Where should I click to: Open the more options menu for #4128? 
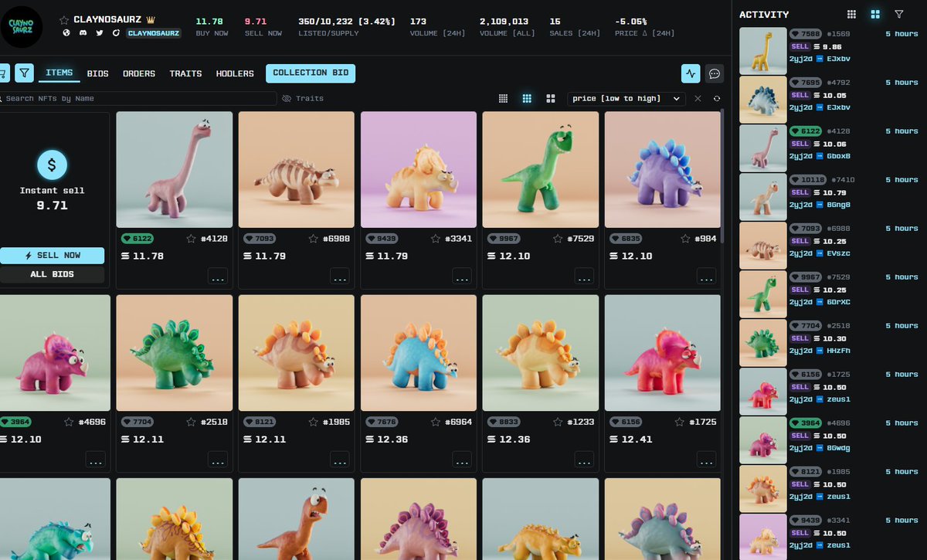tap(218, 277)
